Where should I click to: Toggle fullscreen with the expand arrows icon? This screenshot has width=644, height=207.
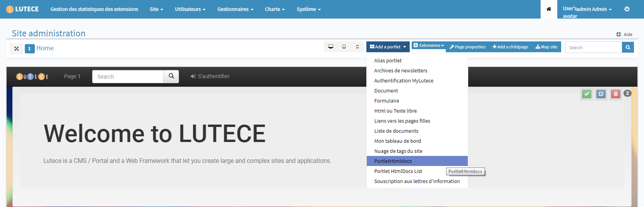16,48
